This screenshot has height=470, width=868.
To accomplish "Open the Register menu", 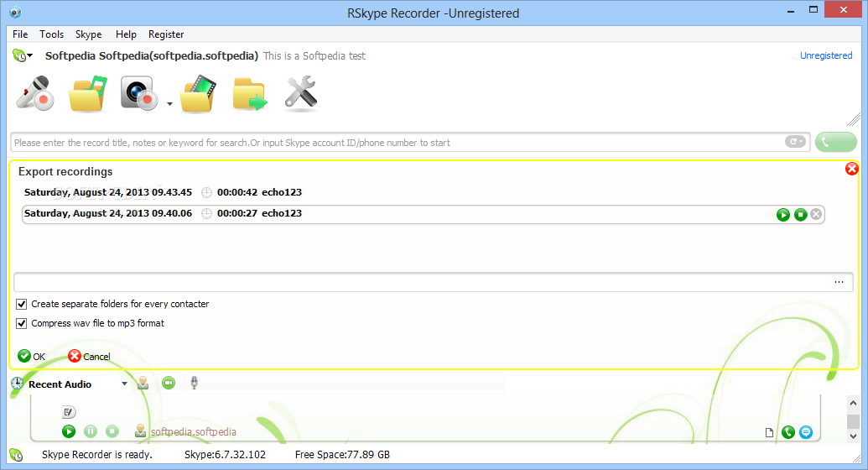I will click(x=166, y=34).
